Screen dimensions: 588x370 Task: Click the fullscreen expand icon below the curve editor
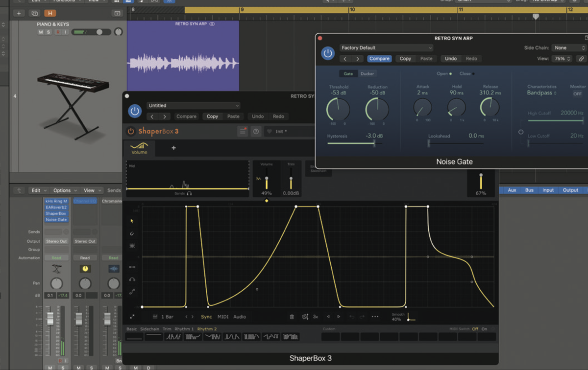(132, 317)
